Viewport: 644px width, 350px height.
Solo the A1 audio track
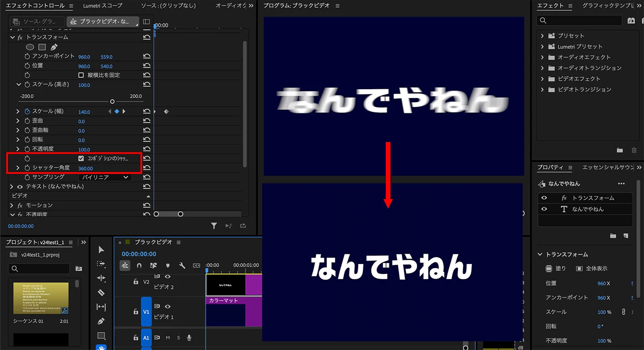pyautogui.click(x=179, y=337)
